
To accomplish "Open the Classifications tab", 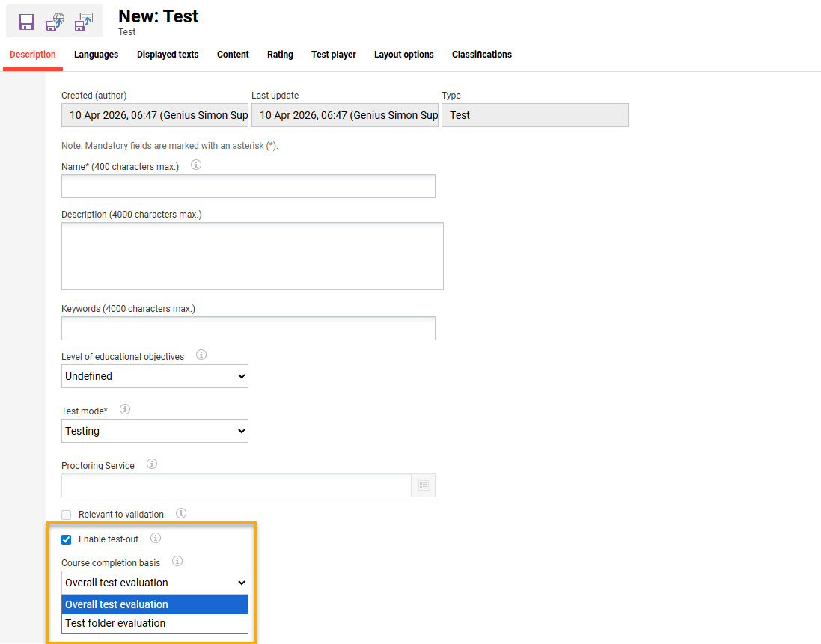I will pyautogui.click(x=481, y=54).
